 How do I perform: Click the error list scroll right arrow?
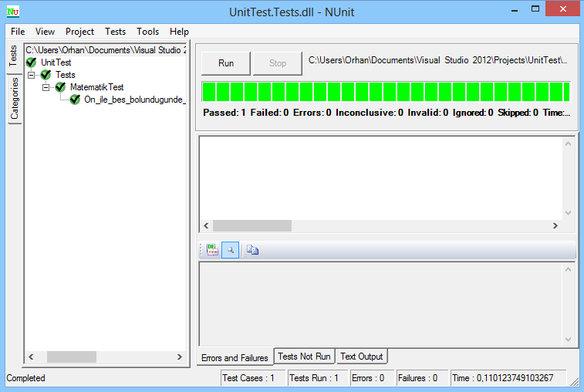point(555,225)
